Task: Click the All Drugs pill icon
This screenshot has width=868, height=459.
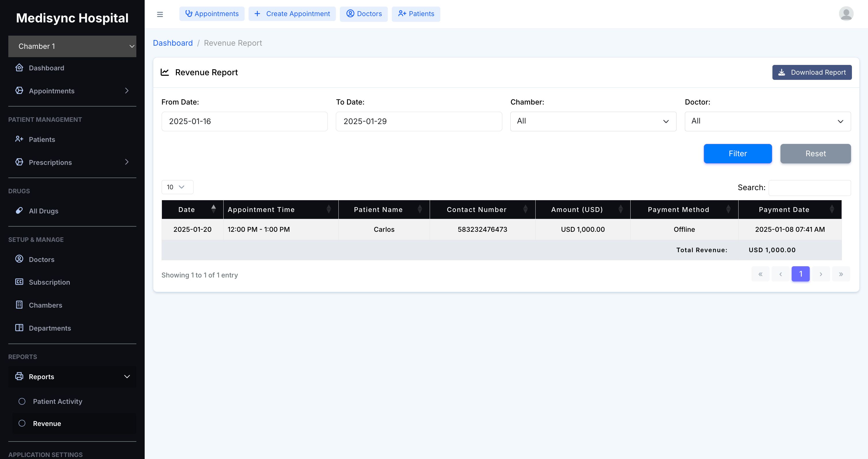Action: coord(19,211)
